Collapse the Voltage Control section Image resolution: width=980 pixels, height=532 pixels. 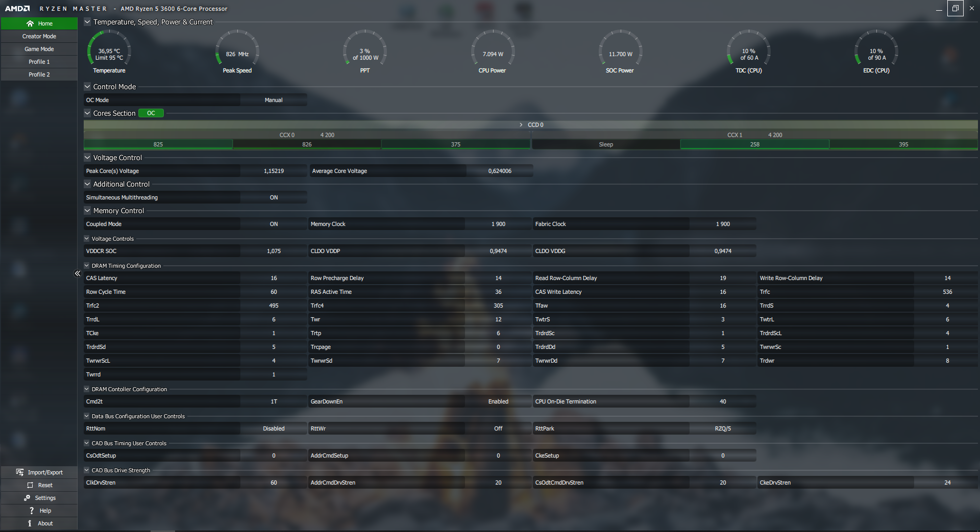click(87, 158)
